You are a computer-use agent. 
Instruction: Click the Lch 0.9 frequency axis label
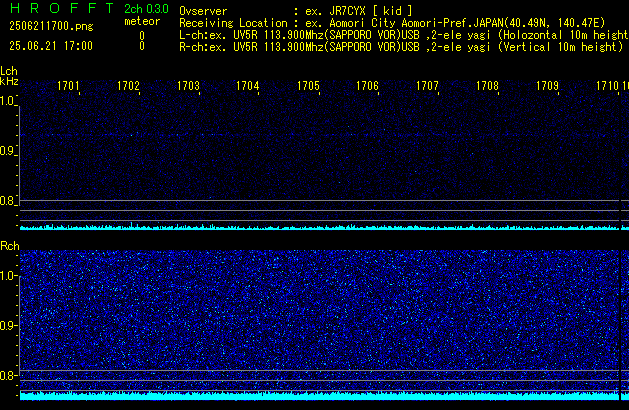click(x=8, y=151)
